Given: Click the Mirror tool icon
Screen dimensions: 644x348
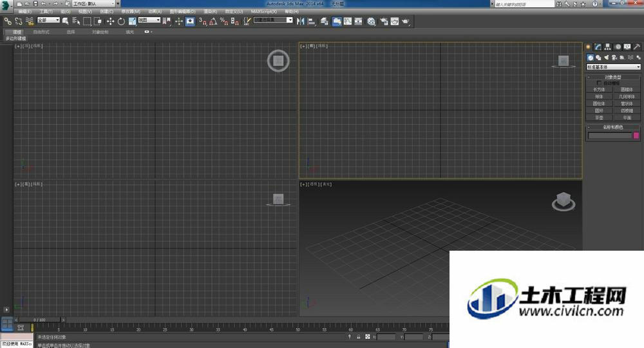Looking at the screenshot, I should [301, 21].
